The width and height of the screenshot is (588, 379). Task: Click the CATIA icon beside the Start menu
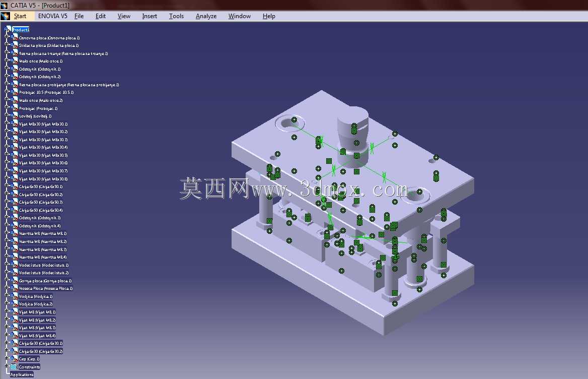(x=5, y=16)
